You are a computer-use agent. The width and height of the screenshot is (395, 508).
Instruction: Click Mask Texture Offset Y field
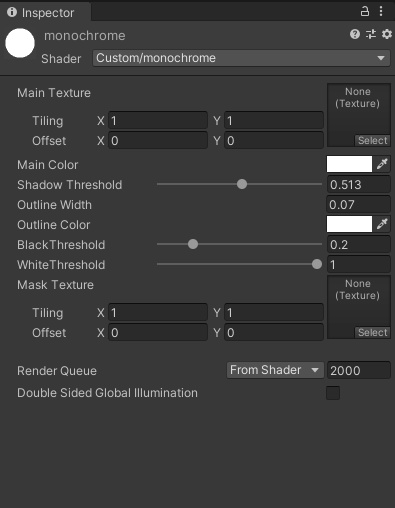click(x=274, y=332)
